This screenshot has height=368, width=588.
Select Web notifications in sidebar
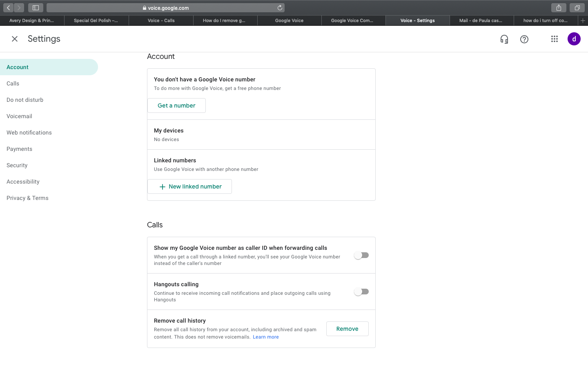[x=49, y=132]
